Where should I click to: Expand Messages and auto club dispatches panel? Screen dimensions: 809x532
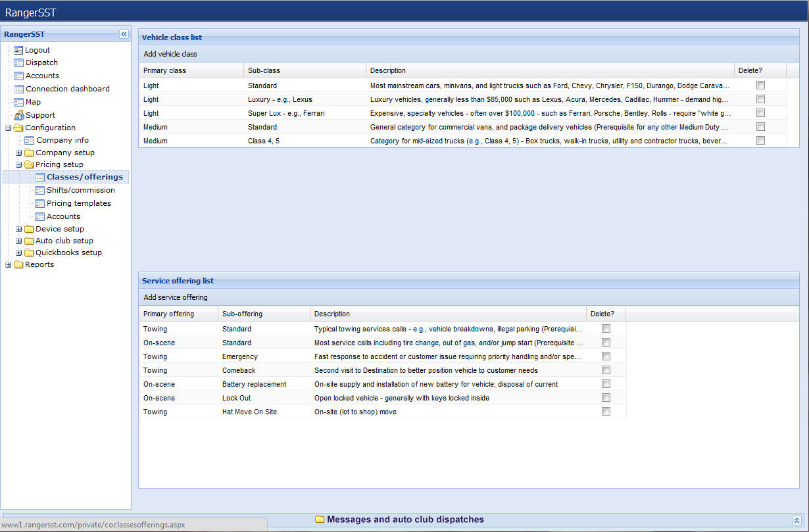coord(797,520)
